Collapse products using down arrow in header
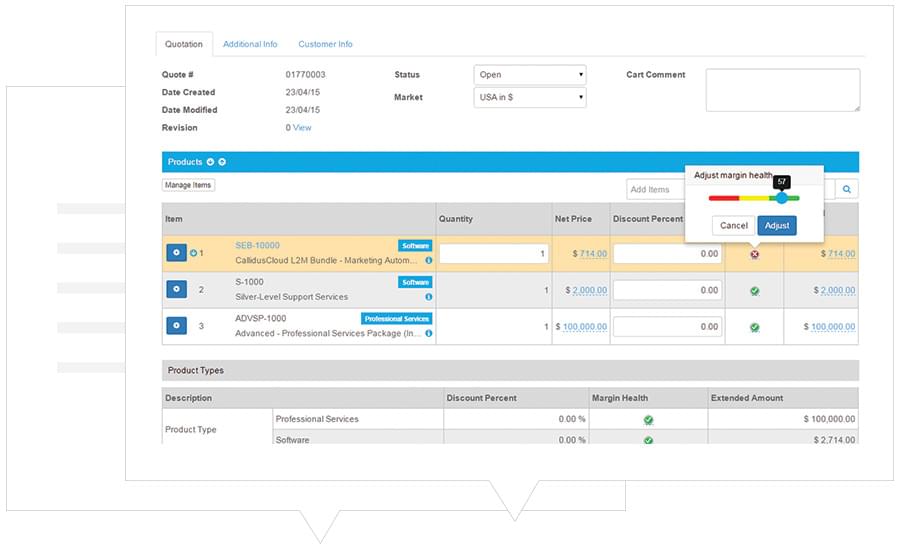The height and width of the screenshot is (550, 900). [210, 162]
